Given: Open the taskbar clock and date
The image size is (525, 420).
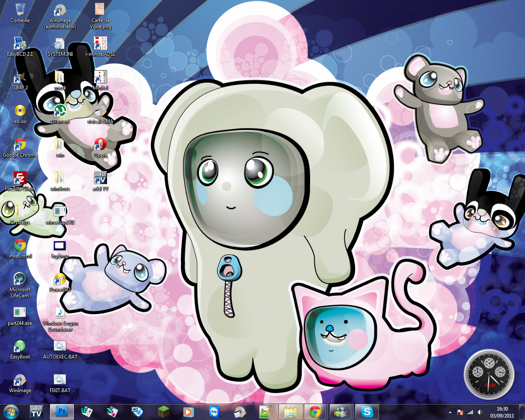Looking at the screenshot, I should click(x=502, y=412).
